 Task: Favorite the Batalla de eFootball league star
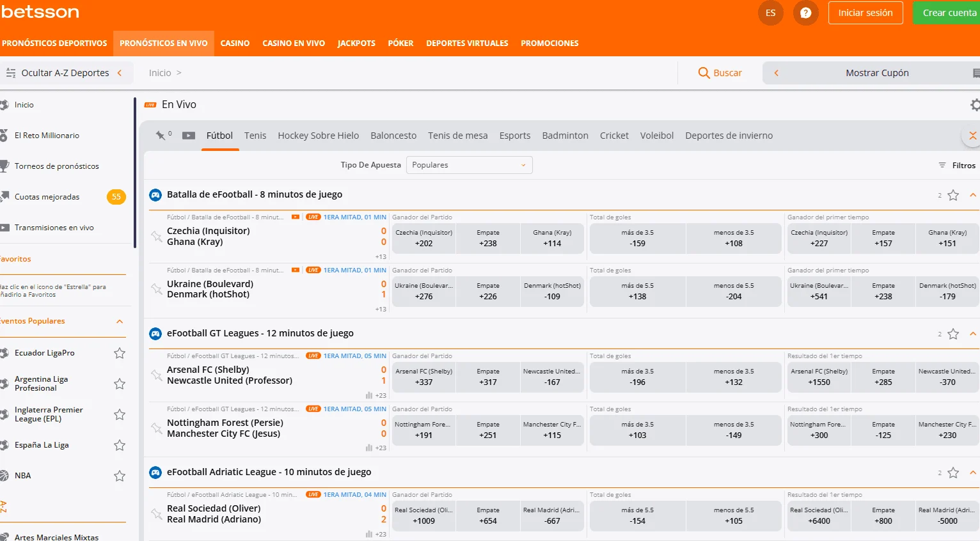click(x=953, y=195)
